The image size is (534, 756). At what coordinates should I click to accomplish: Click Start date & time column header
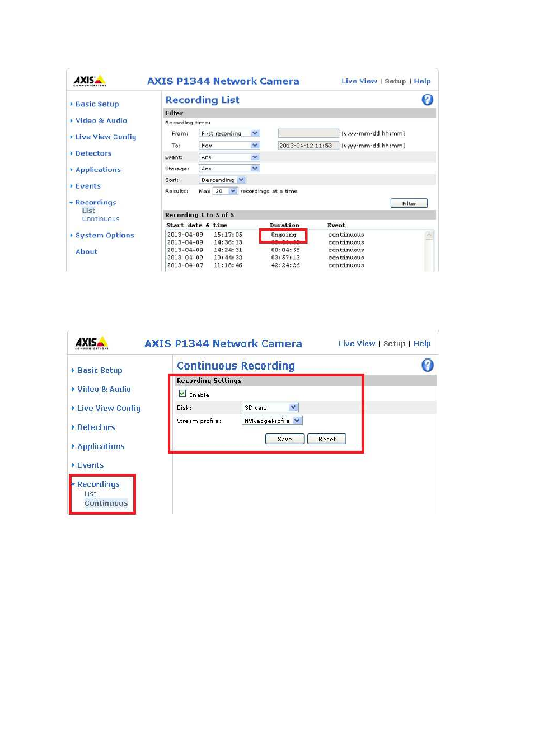(196, 225)
